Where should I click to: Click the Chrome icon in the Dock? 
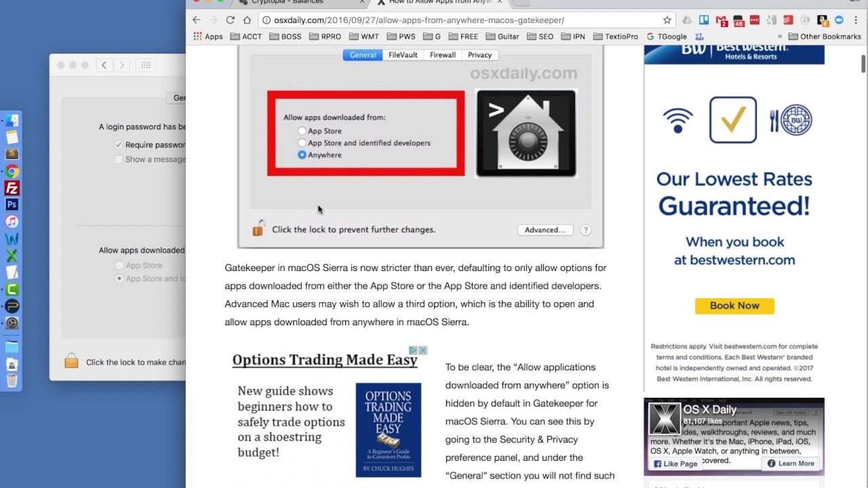click(x=12, y=171)
